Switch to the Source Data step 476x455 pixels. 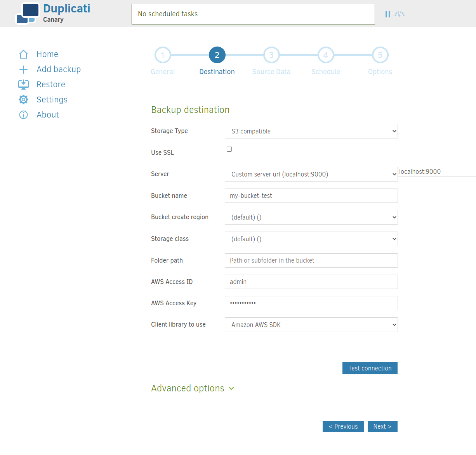[271, 55]
